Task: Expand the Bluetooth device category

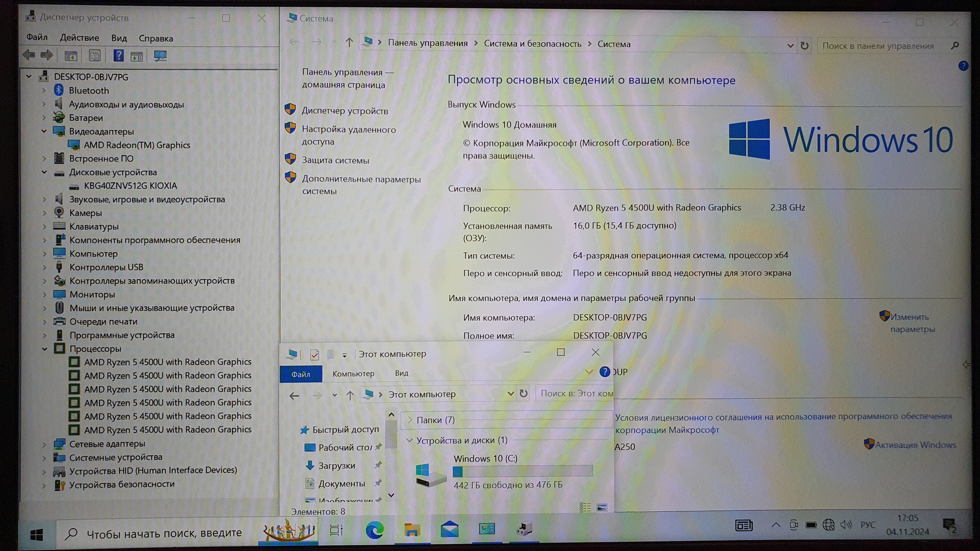Action: (44, 90)
